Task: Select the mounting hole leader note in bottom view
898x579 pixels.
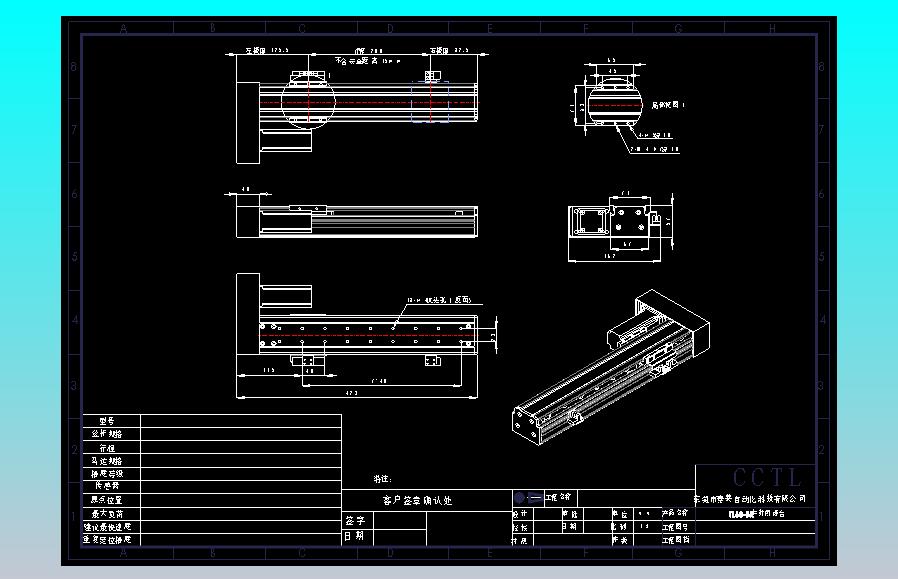Action: 439,300
